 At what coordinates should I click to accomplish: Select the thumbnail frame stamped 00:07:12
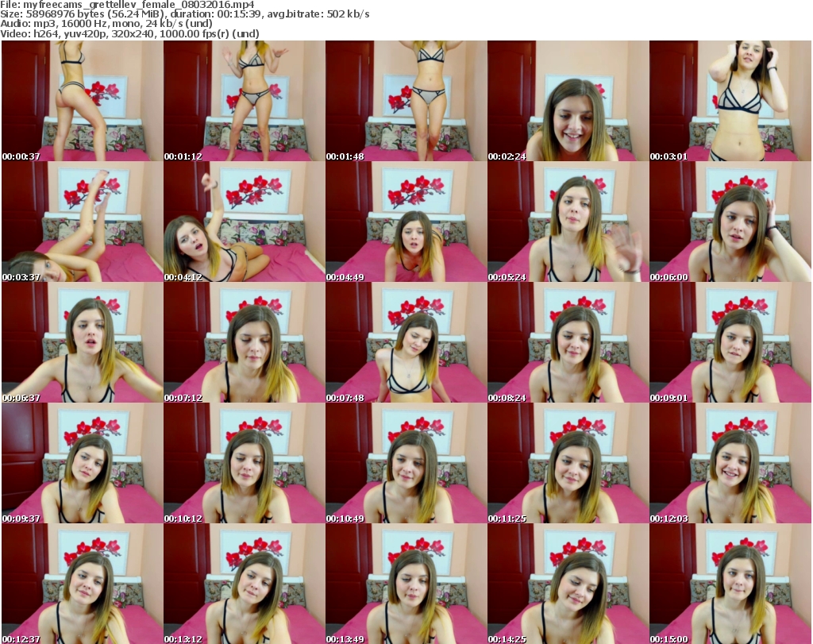pos(245,343)
